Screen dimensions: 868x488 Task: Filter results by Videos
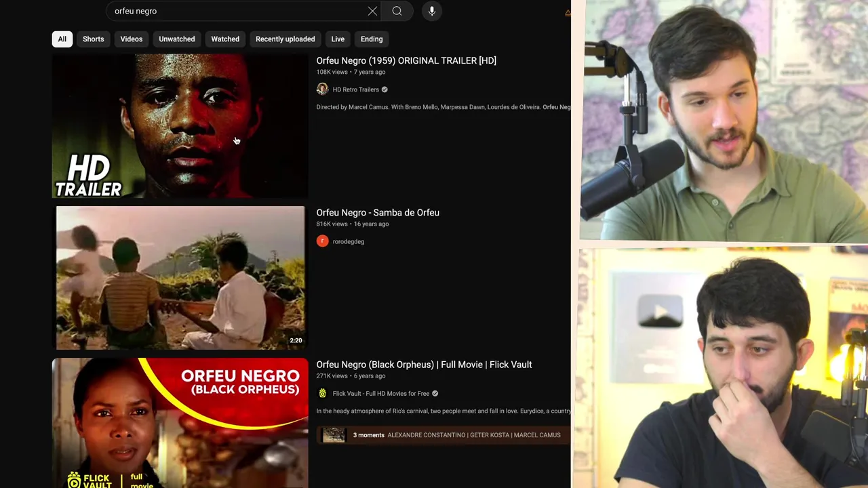coord(132,39)
